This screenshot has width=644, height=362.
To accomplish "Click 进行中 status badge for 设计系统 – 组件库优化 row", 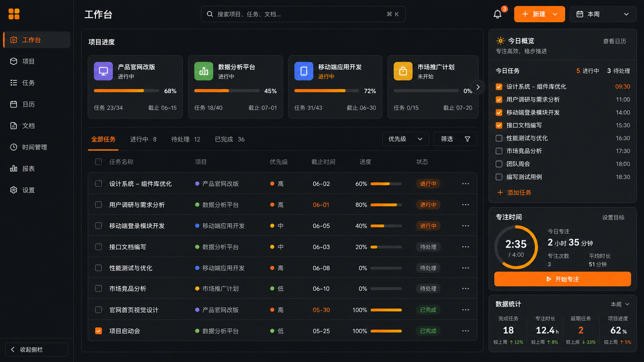I will click(x=428, y=184).
